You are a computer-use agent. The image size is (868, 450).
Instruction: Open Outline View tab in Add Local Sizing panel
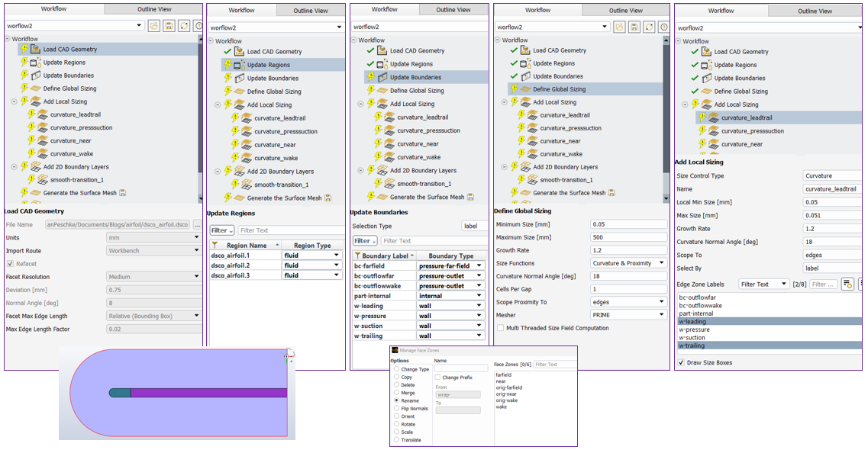coord(815,11)
